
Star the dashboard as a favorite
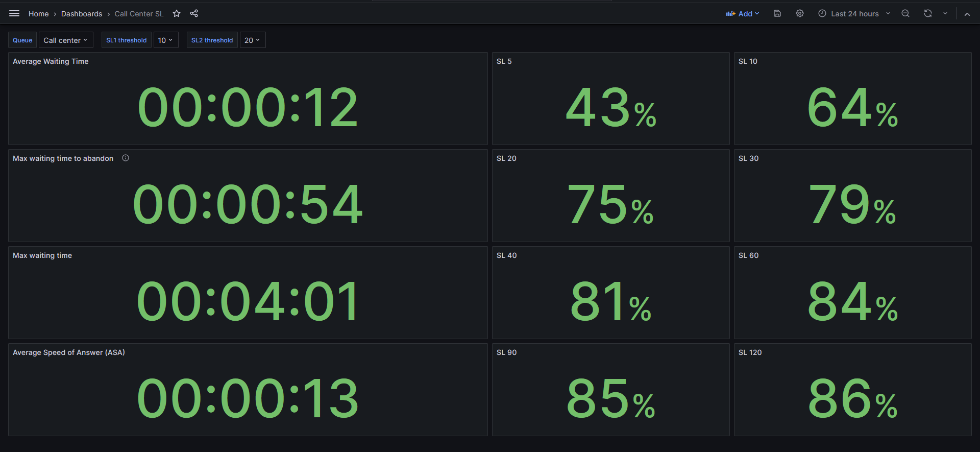176,14
